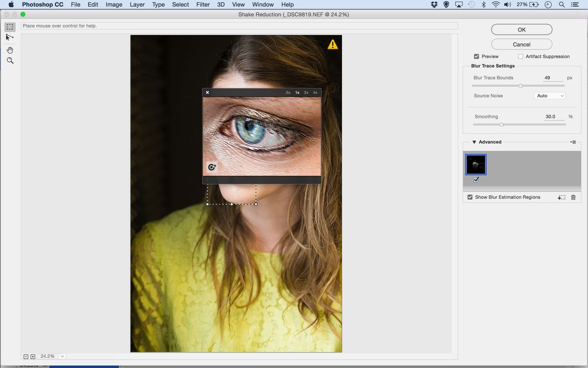588x368 pixels.
Task: Click the enhance-at-loupe-location icon
Action: pos(212,167)
